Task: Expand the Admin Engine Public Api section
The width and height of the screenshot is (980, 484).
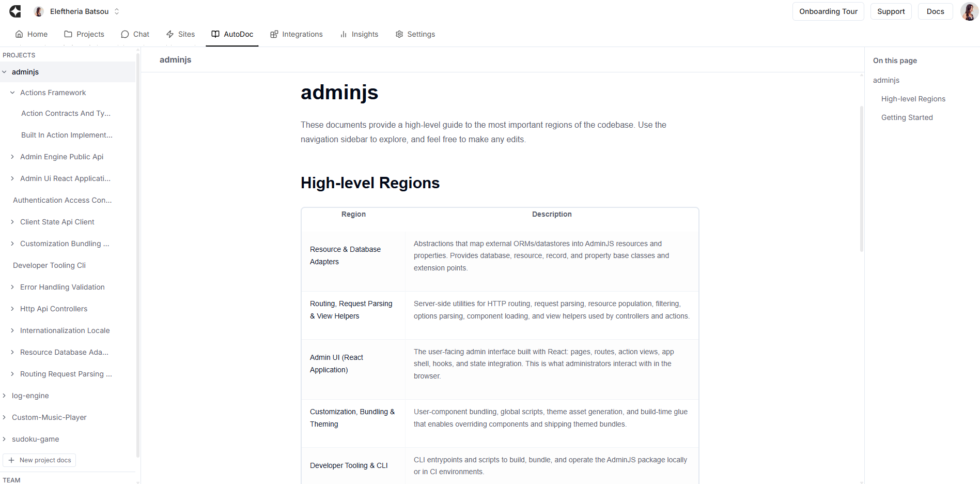Action: click(12, 157)
